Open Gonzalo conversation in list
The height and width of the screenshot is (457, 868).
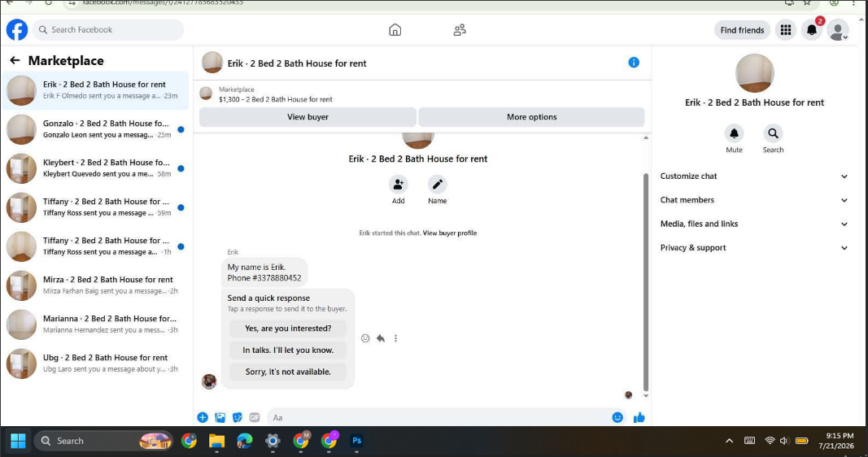pos(96,129)
